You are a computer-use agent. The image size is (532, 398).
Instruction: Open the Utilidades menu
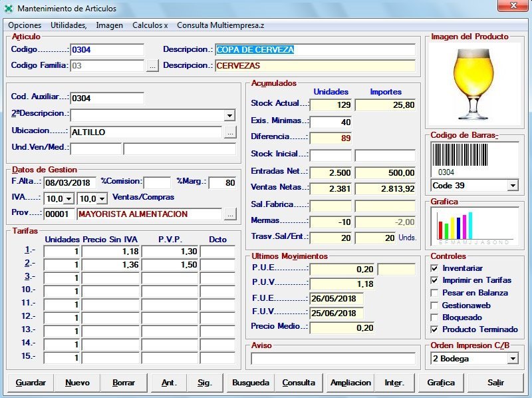click(x=68, y=25)
